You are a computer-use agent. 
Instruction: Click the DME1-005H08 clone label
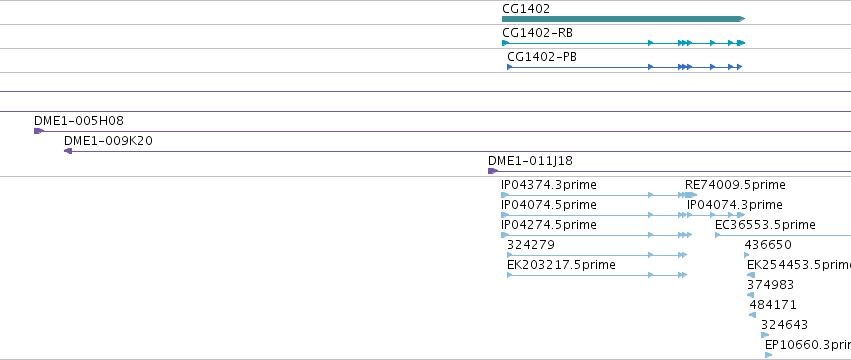pyautogui.click(x=79, y=121)
